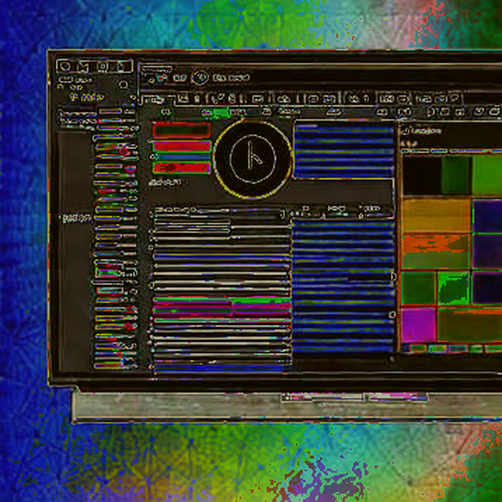Expand the small arrow left of toolbar tab
This screenshot has height=502, width=502.
coord(133,98)
